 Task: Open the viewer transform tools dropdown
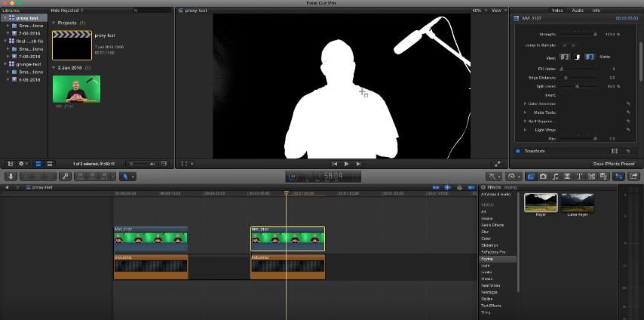[186, 164]
